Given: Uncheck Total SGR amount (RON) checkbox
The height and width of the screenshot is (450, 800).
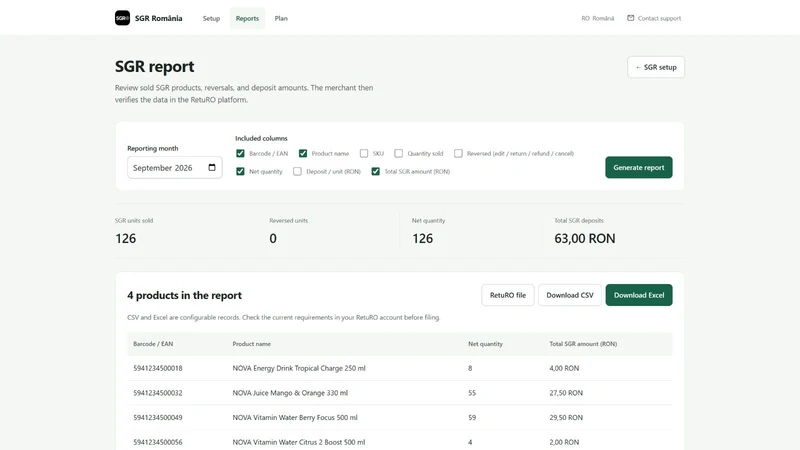Looking at the screenshot, I should pos(376,171).
